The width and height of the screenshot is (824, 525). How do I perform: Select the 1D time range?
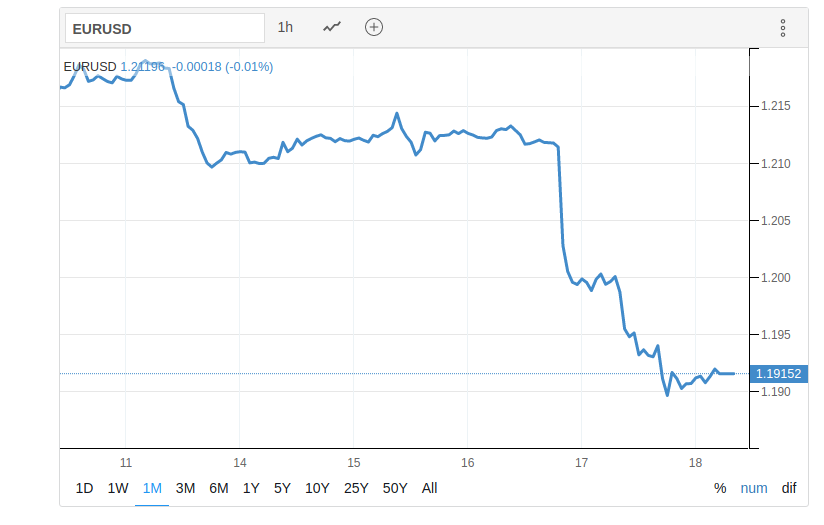[x=85, y=488]
